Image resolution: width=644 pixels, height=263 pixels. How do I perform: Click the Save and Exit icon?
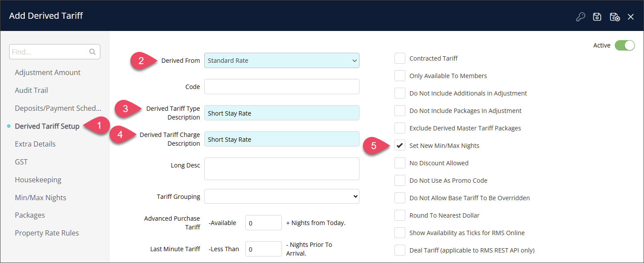coord(615,17)
